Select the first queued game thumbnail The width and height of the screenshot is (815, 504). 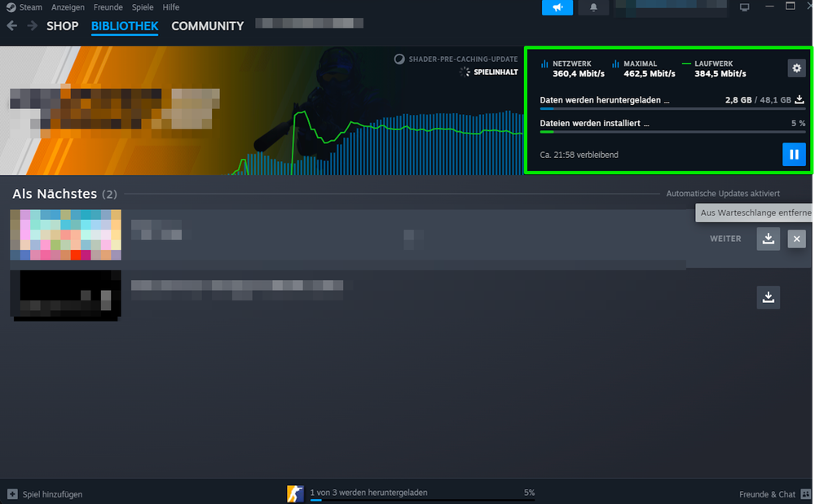[x=65, y=235]
